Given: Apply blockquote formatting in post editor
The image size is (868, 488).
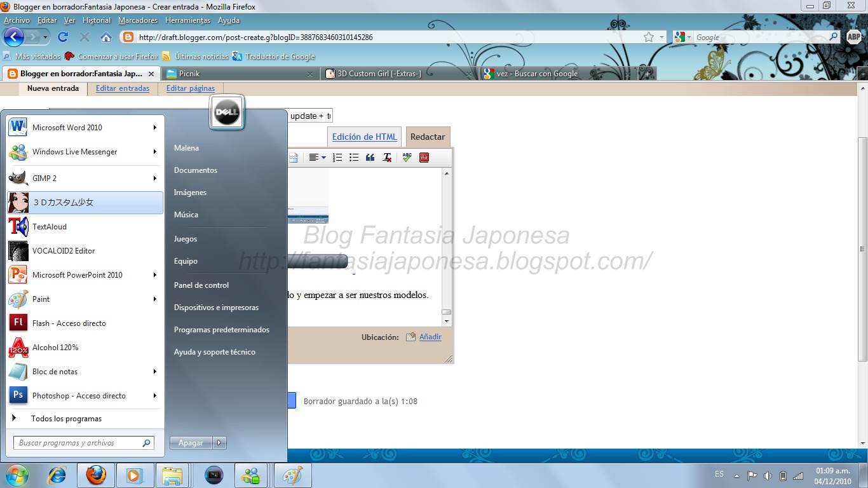Looking at the screenshot, I should pyautogui.click(x=370, y=158).
